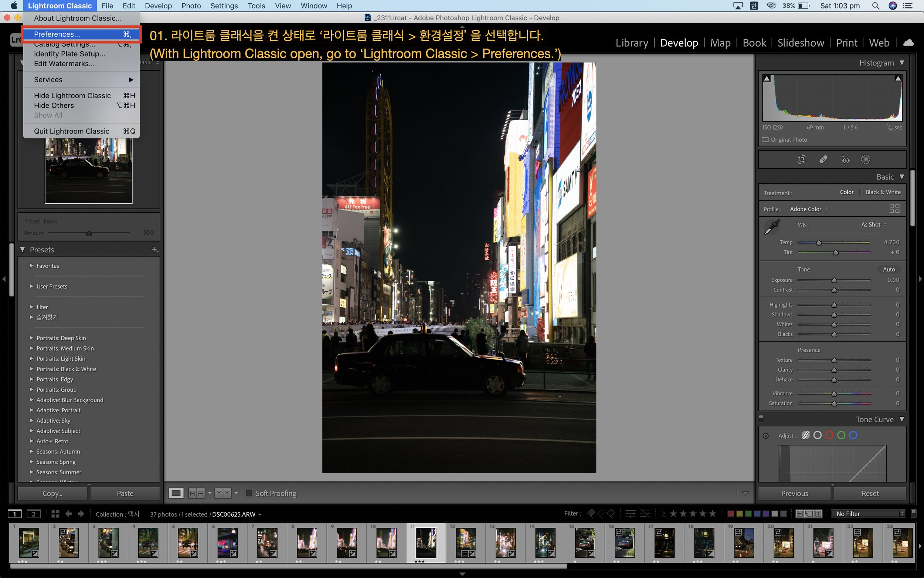This screenshot has width=924, height=578.
Task: Filter by rejected flag icon
Action: (x=611, y=513)
